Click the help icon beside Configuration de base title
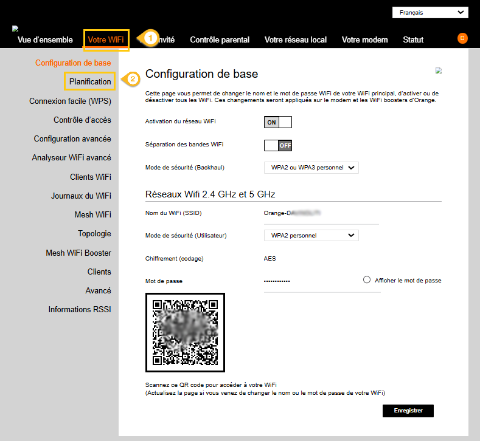Image resolution: width=480 pixels, height=441 pixels. 439,70
